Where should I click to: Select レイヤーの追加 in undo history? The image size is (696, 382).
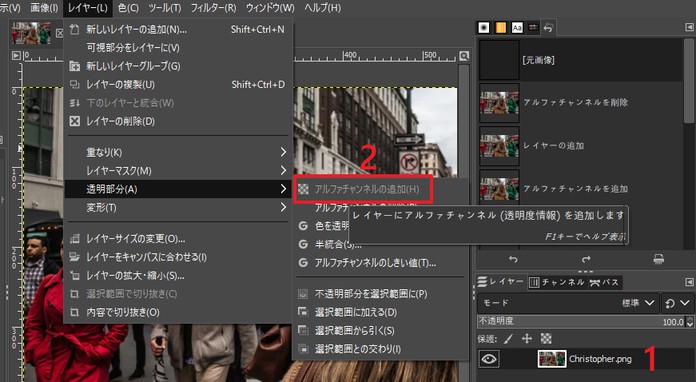580,146
